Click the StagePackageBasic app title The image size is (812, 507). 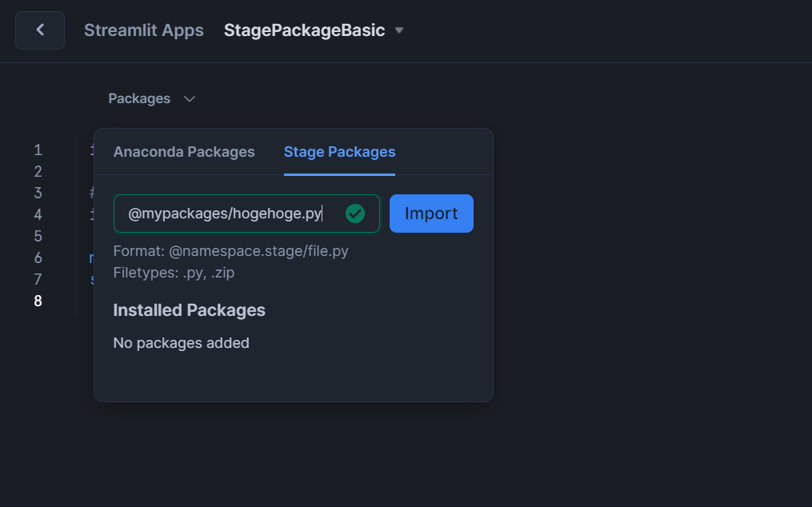[x=304, y=30]
